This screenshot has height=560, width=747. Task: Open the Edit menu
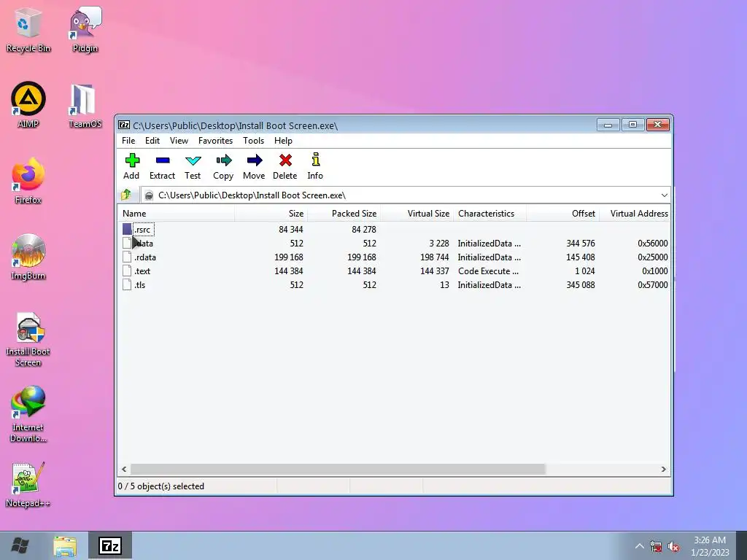point(152,141)
